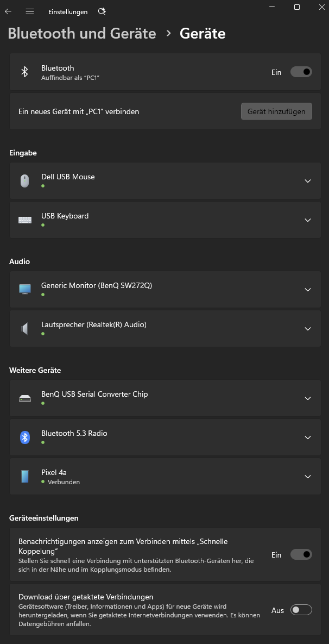Click the Gerät hinzufügen button
Image resolution: width=329 pixels, height=644 pixels.
point(276,111)
